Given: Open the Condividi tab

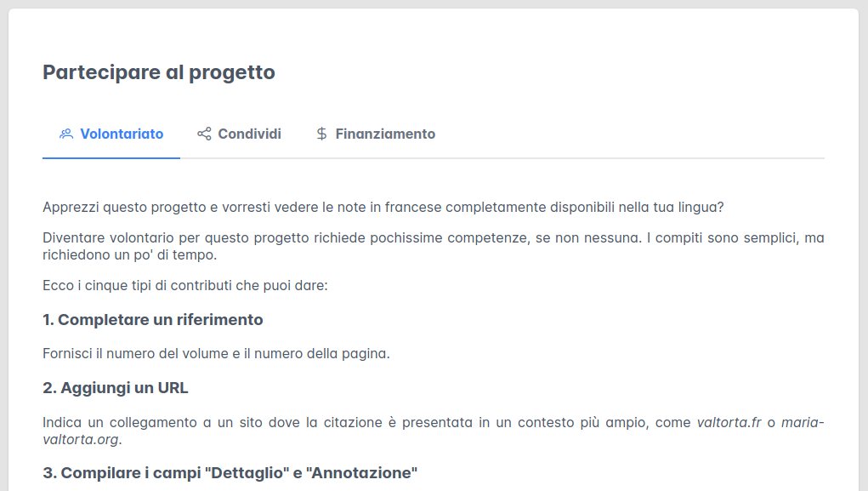Looking at the screenshot, I should tap(249, 134).
